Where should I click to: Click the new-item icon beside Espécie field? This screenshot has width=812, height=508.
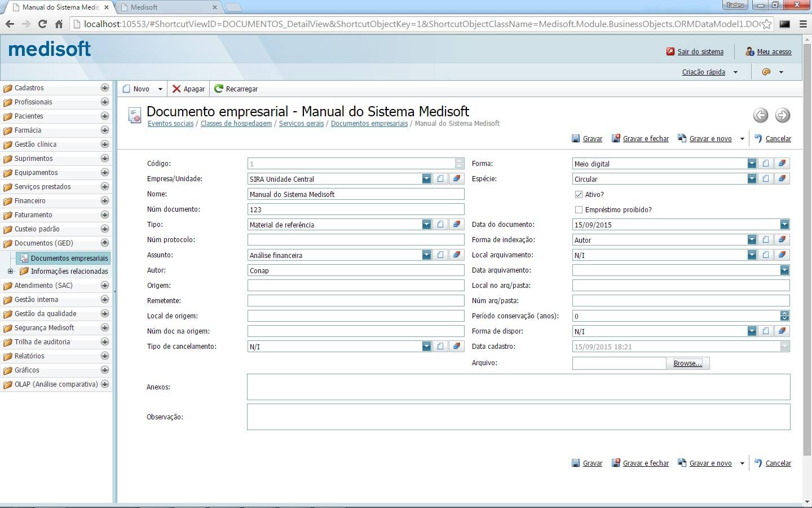766,178
